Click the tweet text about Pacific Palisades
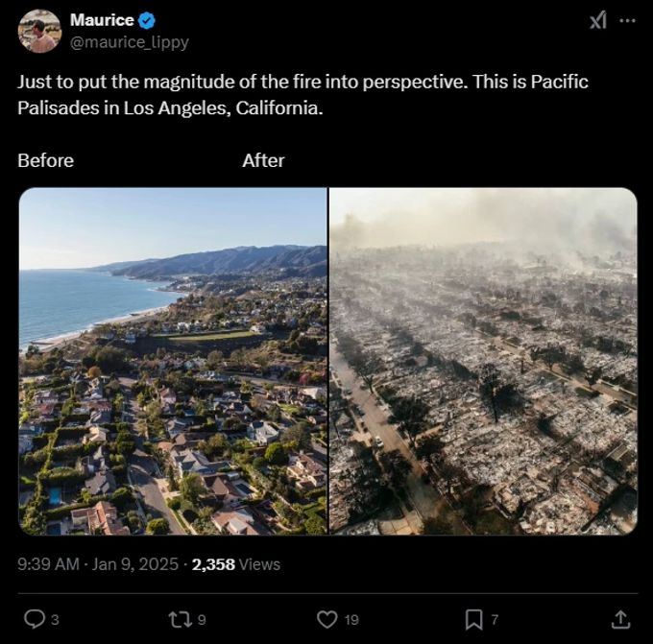 pos(302,95)
